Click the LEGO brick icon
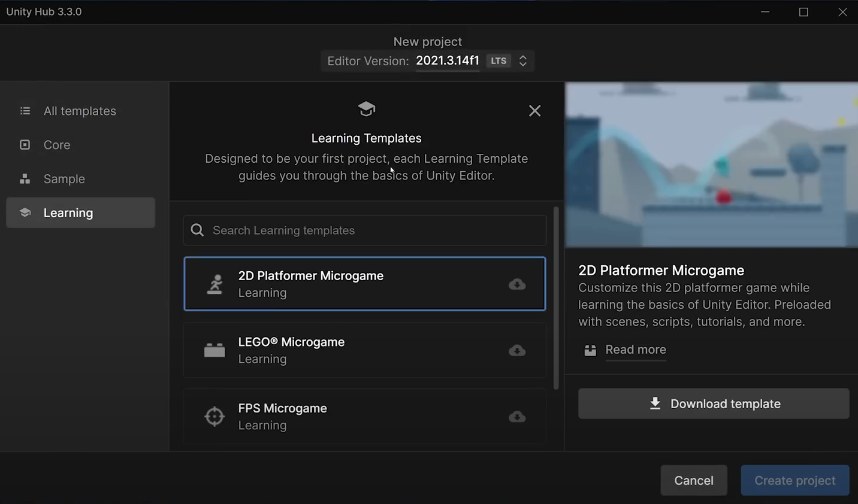 point(214,350)
